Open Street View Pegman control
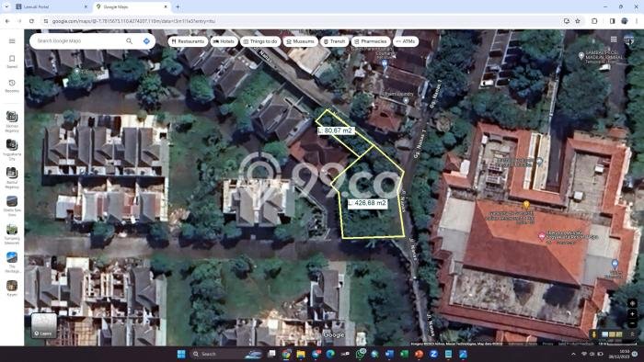Viewport: 644px width, 362px height. pos(594,334)
